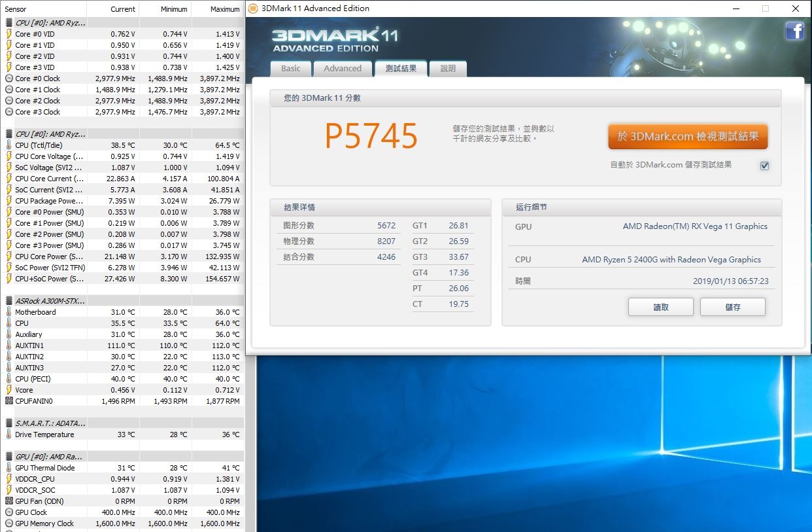Click the CT result 19.75
This screenshot has height=532, width=812.
pos(459,304)
